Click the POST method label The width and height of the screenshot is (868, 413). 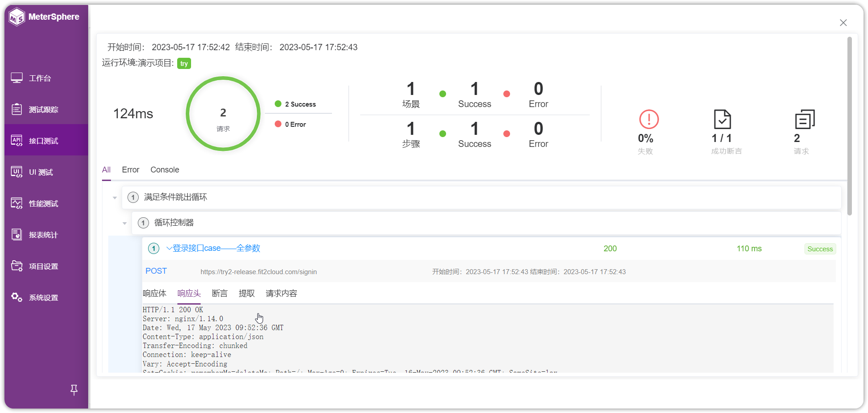click(x=156, y=271)
